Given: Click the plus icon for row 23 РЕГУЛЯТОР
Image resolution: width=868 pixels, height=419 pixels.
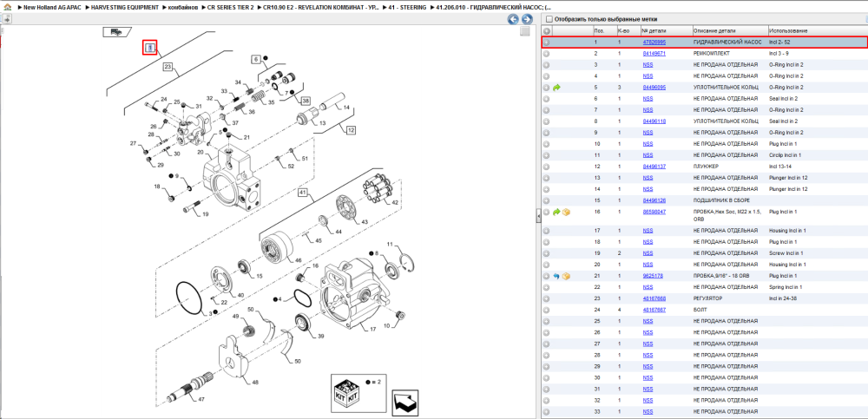Looking at the screenshot, I should pos(546,298).
